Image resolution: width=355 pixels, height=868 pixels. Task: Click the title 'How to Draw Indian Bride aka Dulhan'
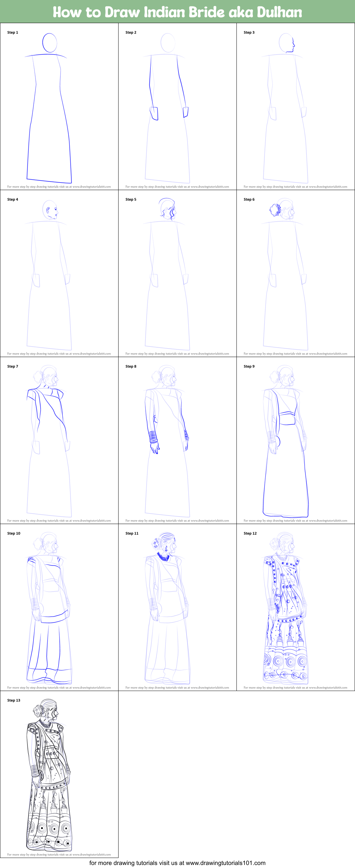pyautogui.click(x=177, y=12)
